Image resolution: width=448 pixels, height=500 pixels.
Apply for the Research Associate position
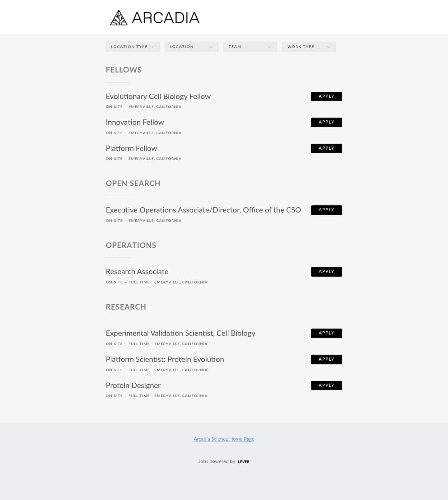(326, 272)
